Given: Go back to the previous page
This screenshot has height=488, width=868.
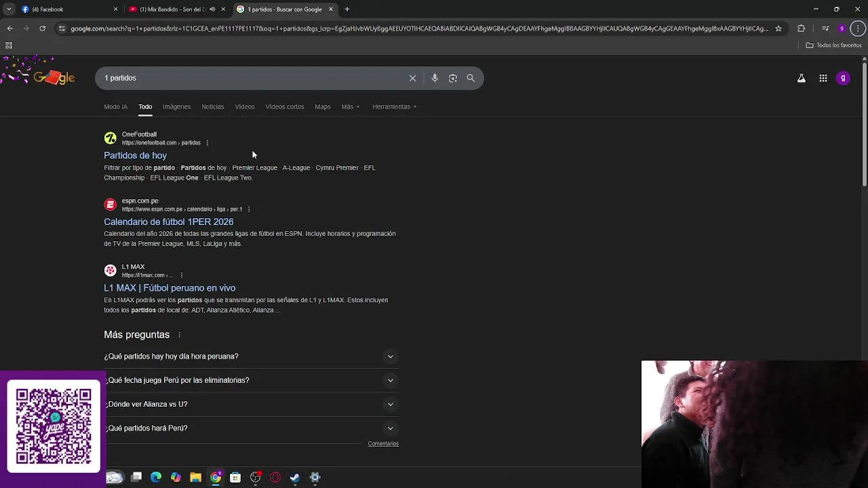Looking at the screenshot, I should coord(9,28).
